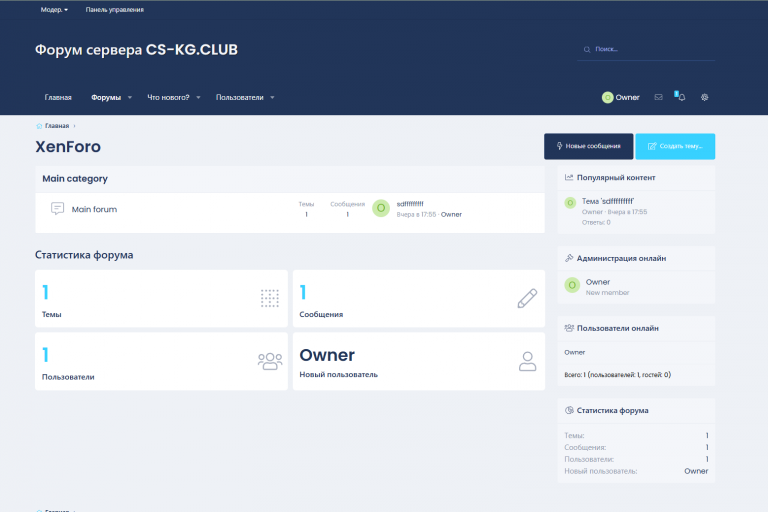
Task: Click the avatar in Популярный контент
Action: [570, 203]
